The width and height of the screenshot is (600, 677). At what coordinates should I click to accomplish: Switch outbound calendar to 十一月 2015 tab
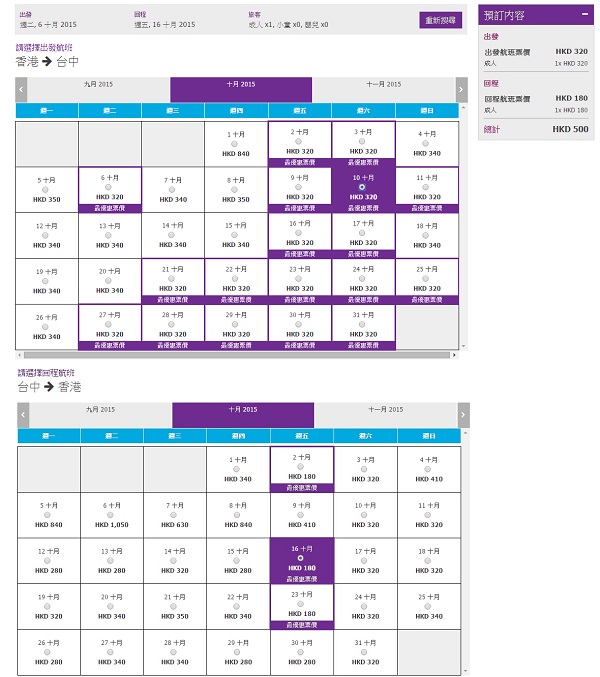click(x=385, y=85)
